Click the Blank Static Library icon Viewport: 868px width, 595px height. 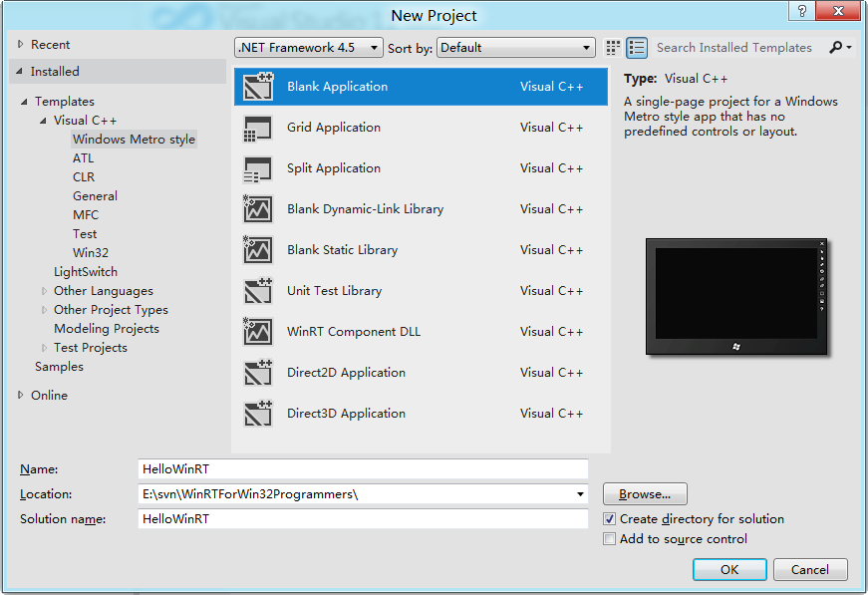click(257, 249)
